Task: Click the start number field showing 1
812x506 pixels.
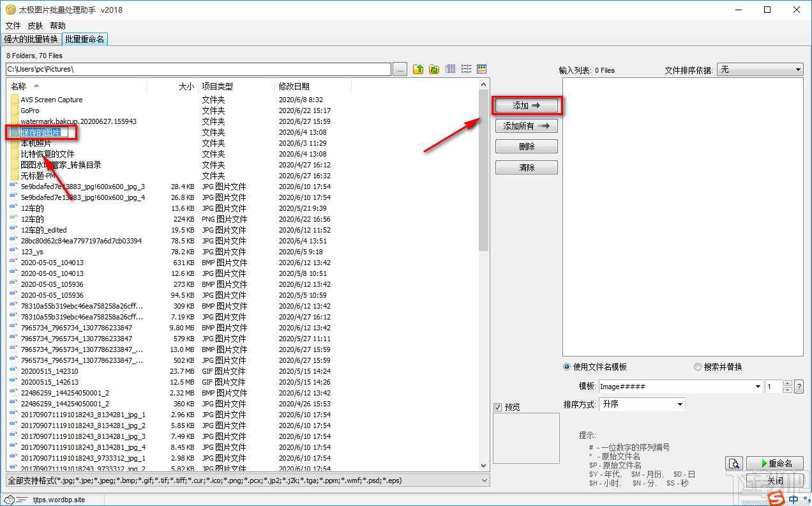Action: pos(773,387)
